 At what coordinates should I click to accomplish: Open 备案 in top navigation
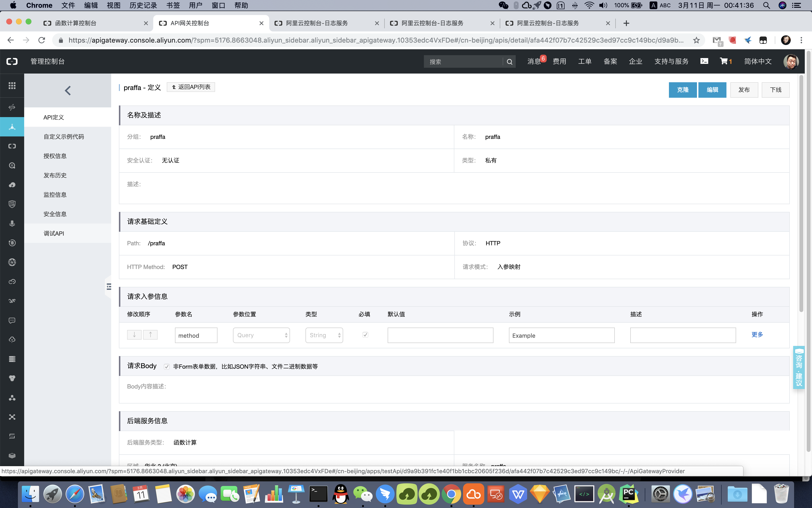[x=610, y=61]
